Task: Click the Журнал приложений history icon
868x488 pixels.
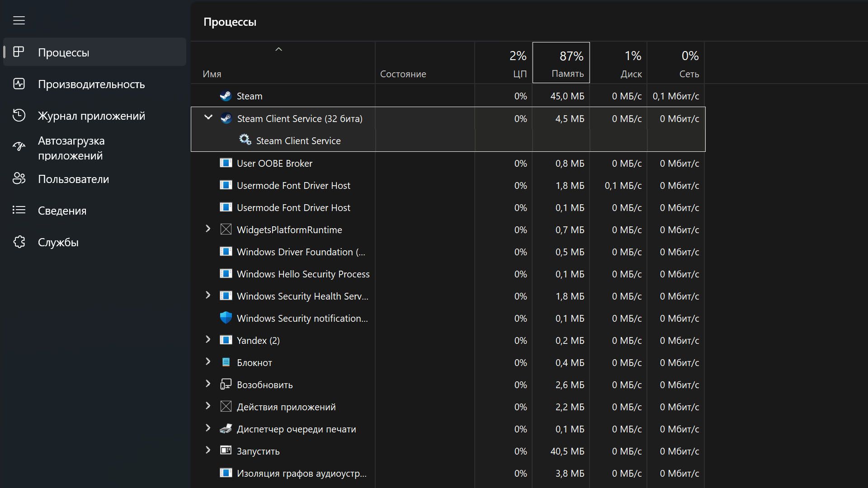Action: [19, 116]
